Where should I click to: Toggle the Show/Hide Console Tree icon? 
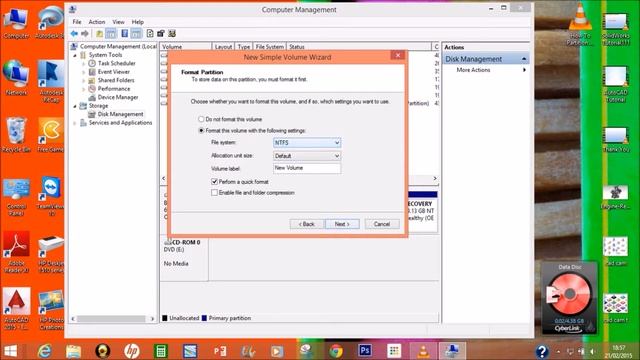pos(111,33)
